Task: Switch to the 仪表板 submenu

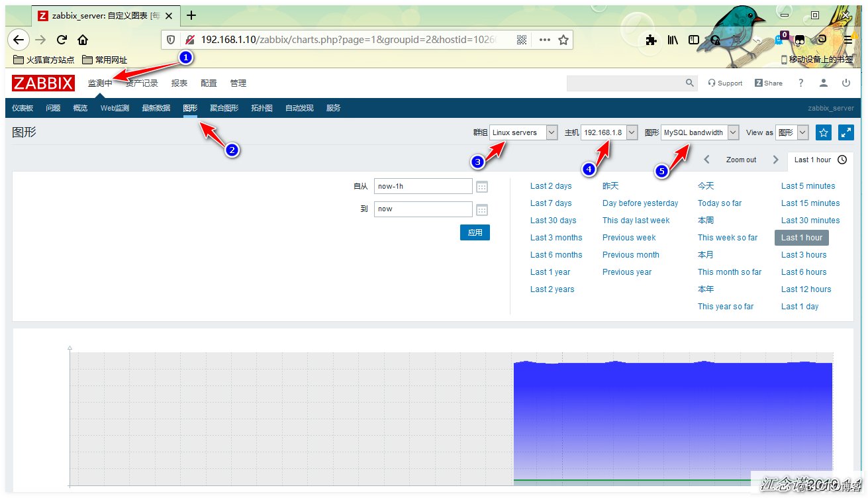Action: [x=23, y=108]
